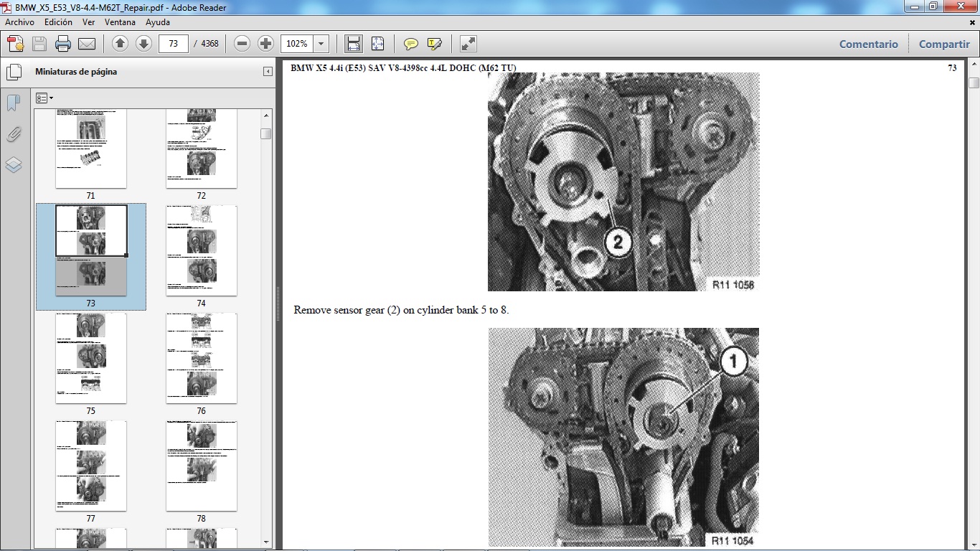Switch to read mode view
The image size is (980, 551).
coord(468,44)
